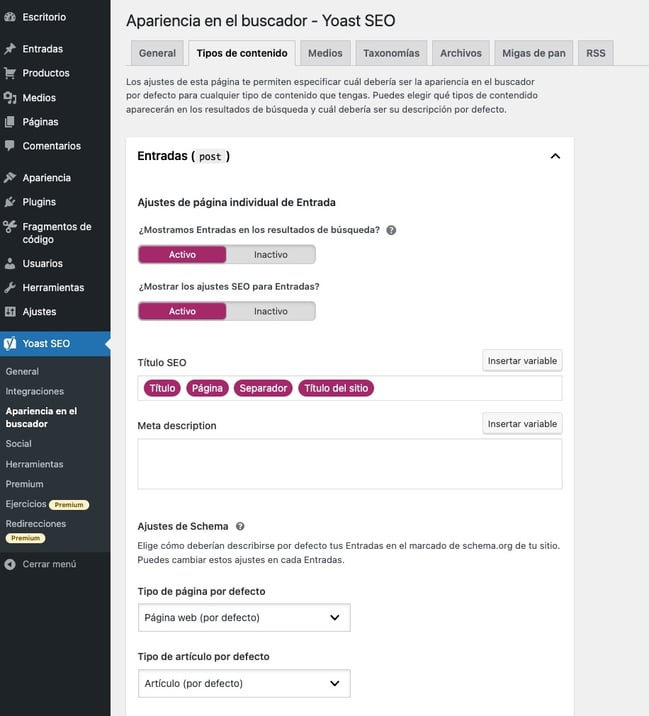Click the Comentarios speech bubble icon

point(10,146)
